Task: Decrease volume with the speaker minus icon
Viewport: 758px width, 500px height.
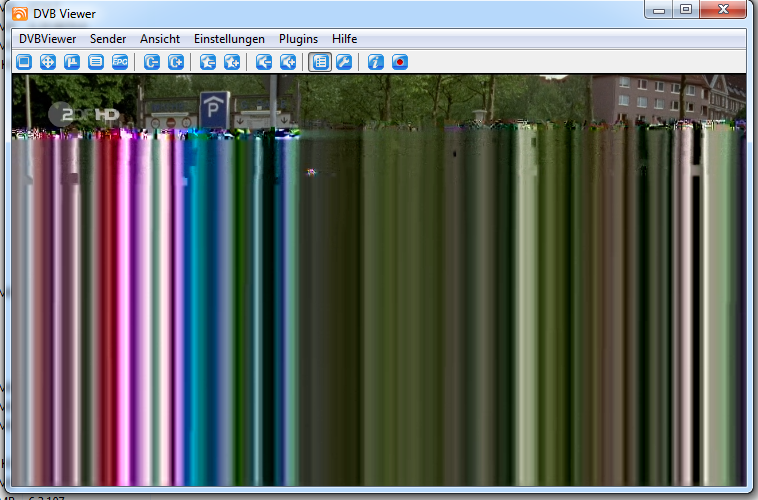Action: tap(264, 62)
